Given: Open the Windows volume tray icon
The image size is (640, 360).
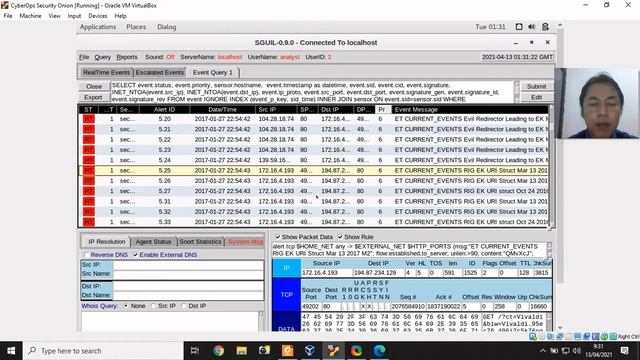Looking at the screenshot, I should pyautogui.click(x=576, y=351).
